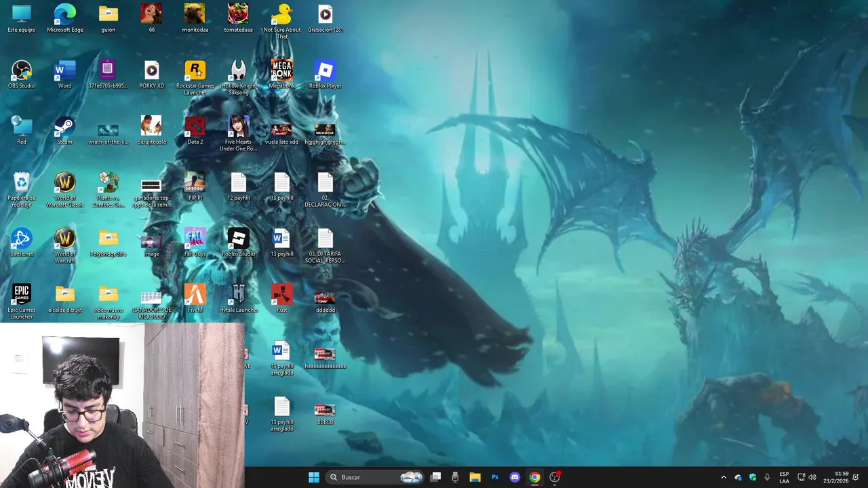Screen dimensions: 868x488
Task: Select the Dota 2 shortcut
Action: click(195, 131)
